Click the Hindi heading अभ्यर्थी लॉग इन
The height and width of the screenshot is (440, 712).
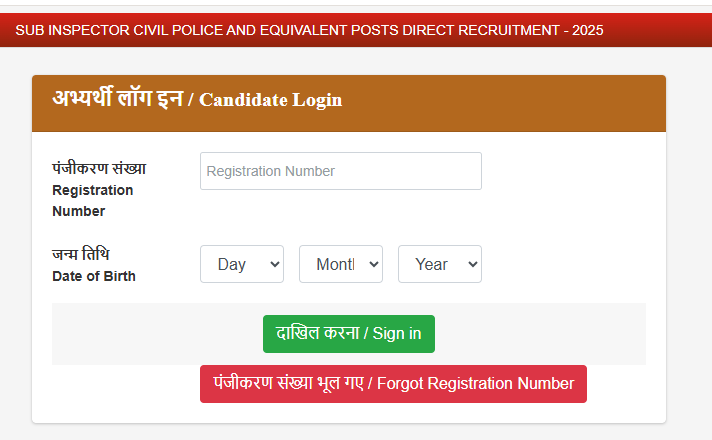[117, 99]
